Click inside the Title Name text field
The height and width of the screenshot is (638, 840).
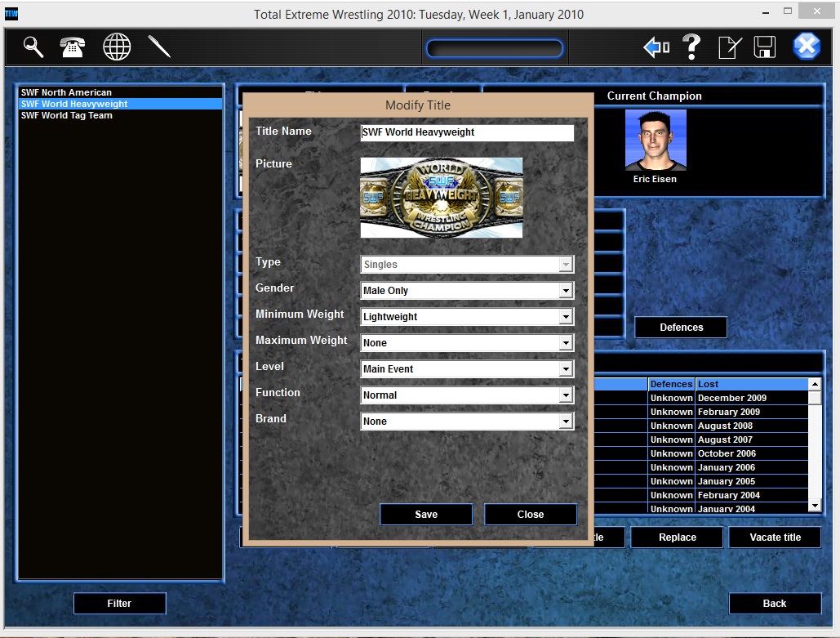point(466,132)
